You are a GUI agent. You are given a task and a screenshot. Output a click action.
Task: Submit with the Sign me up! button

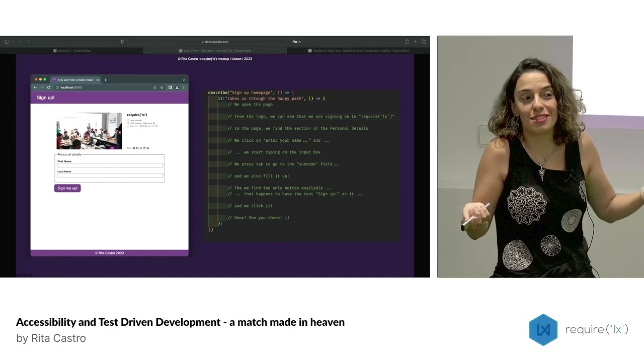pos(67,188)
